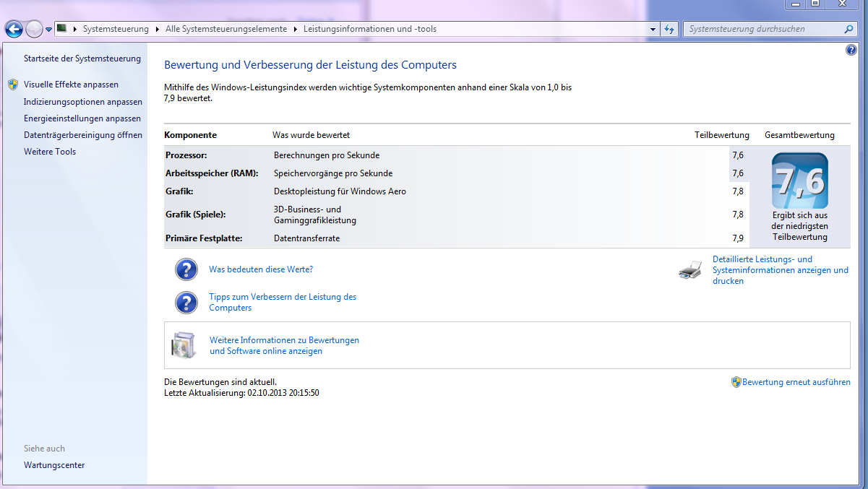Open the address bar history dropdown
Image resolution: width=868 pixels, height=489 pixels.
(653, 29)
